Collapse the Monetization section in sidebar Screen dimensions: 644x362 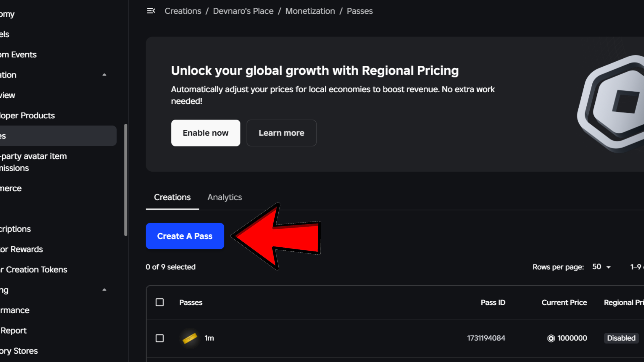pyautogui.click(x=104, y=75)
